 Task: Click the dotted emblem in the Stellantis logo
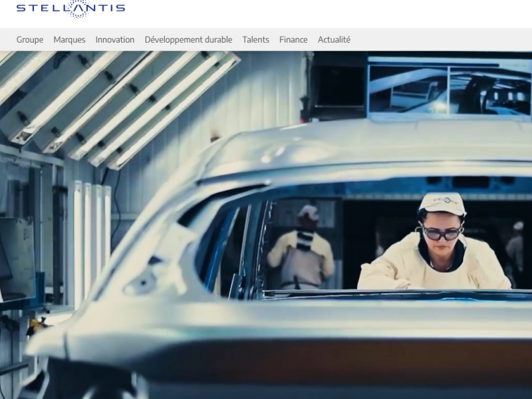78,9
